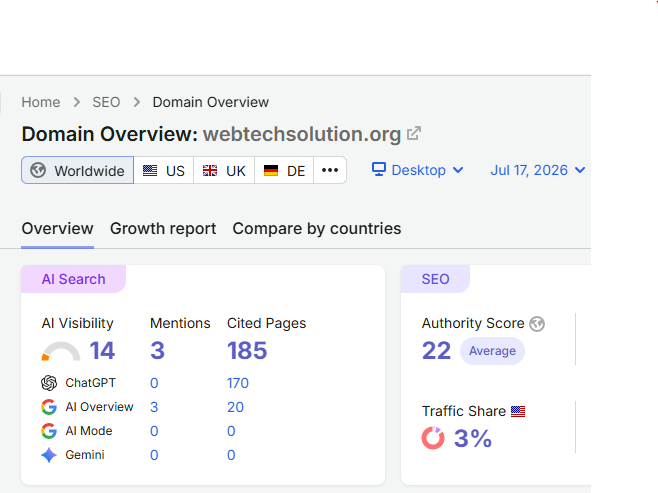658x493 pixels.
Task: Click the Google icon next to AI Mode
Action: click(49, 431)
